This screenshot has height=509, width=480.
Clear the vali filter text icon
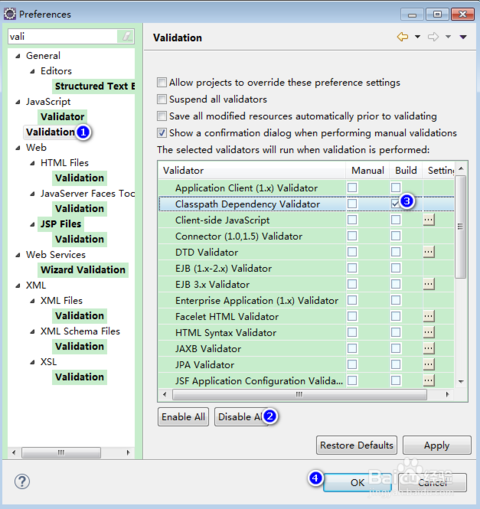[x=126, y=36]
